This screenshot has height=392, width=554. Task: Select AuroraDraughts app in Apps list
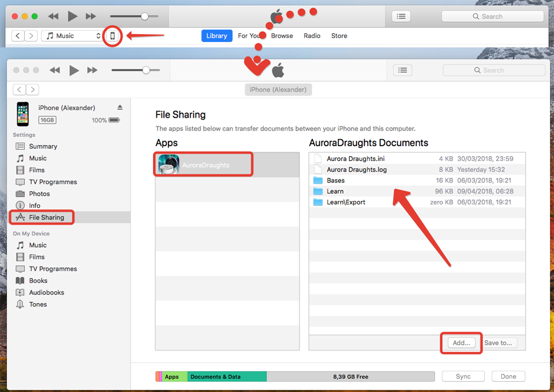point(227,165)
